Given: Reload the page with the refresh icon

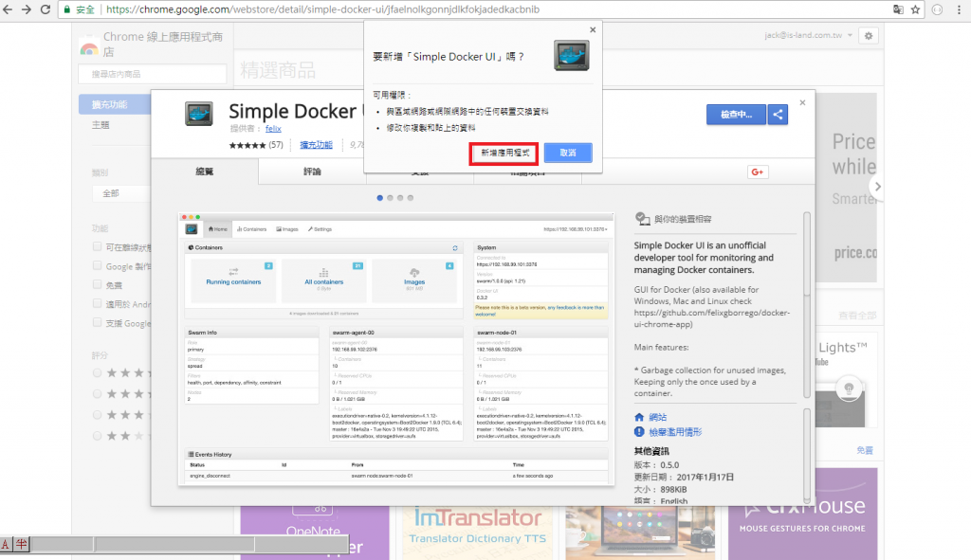Looking at the screenshot, I should (46, 9).
